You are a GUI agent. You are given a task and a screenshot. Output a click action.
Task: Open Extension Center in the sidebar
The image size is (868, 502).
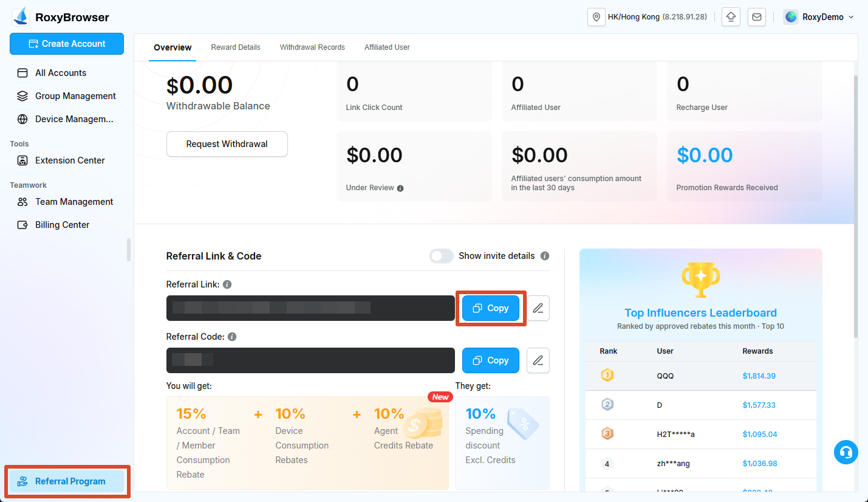(x=67, y=160)
